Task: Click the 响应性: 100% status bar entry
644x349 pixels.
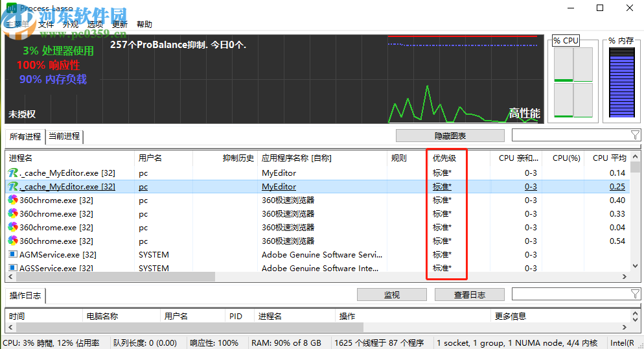Action: [214, 343]
